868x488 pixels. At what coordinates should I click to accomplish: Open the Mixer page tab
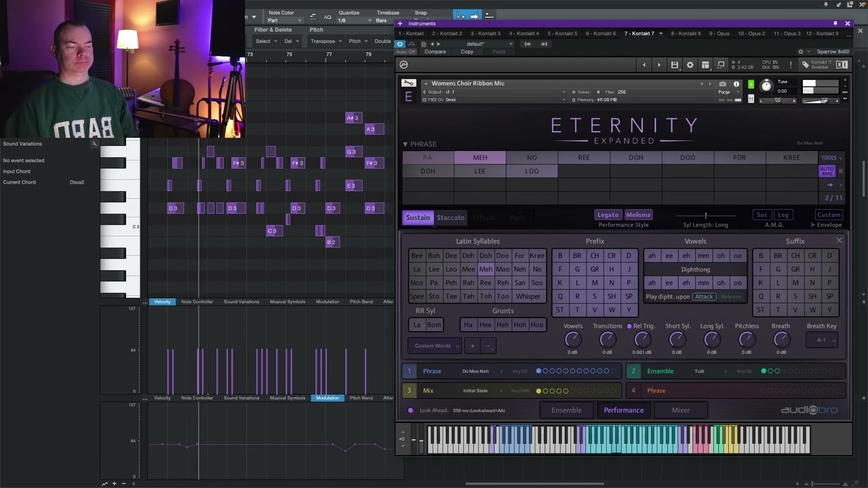[680, 410]
